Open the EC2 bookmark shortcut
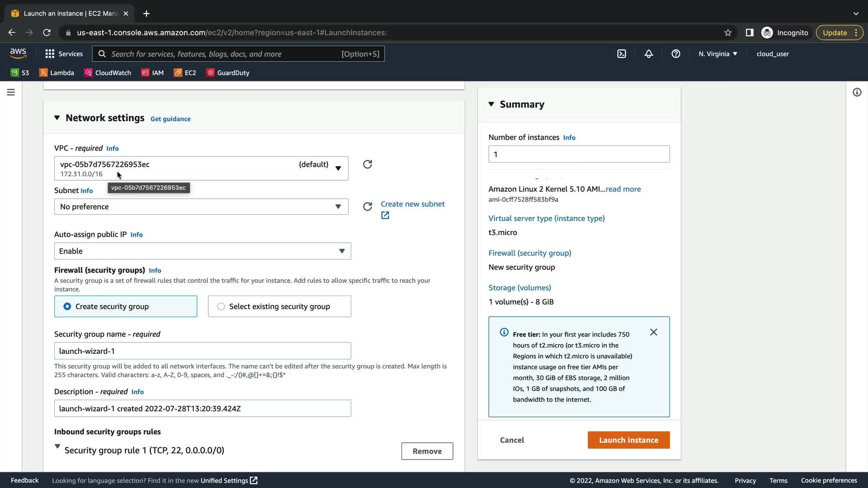The width and height of the screenshot is (868, 488). pos(185,73)
